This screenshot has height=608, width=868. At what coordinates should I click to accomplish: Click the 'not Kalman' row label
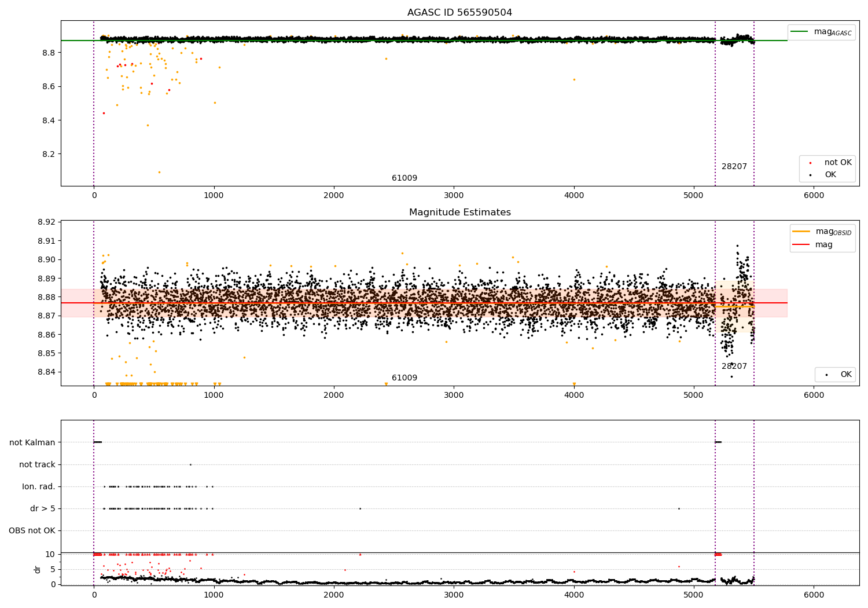32,442
